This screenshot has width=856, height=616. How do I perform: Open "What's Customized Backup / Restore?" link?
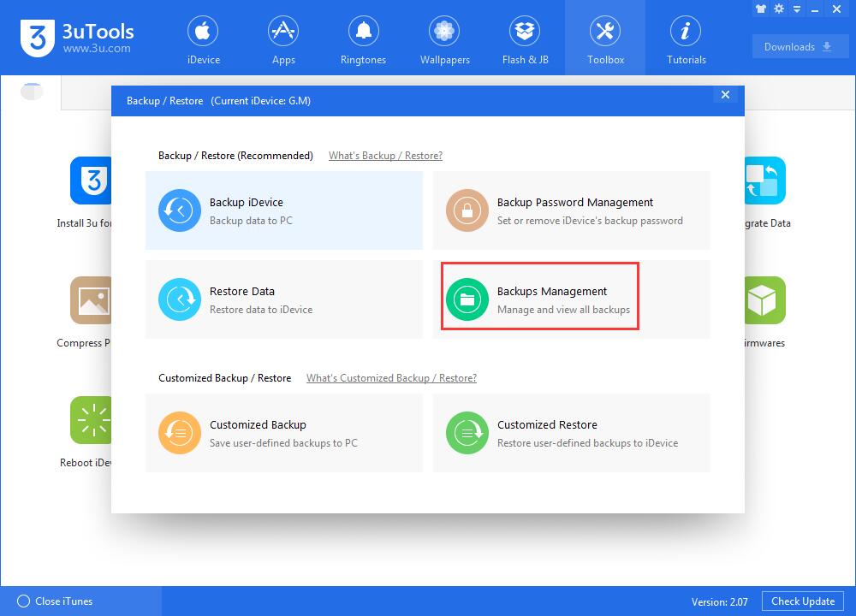pyautogui.click(x=391, y=378)
